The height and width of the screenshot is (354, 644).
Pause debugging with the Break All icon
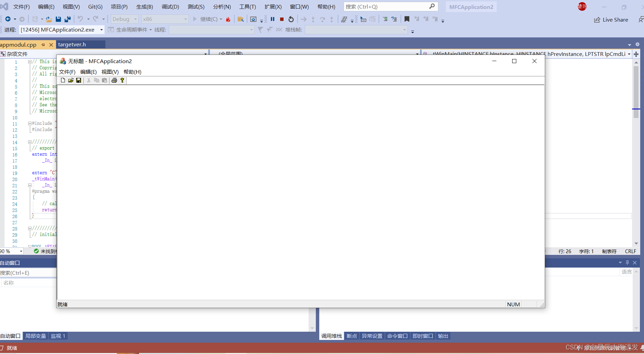coord(273,19)
